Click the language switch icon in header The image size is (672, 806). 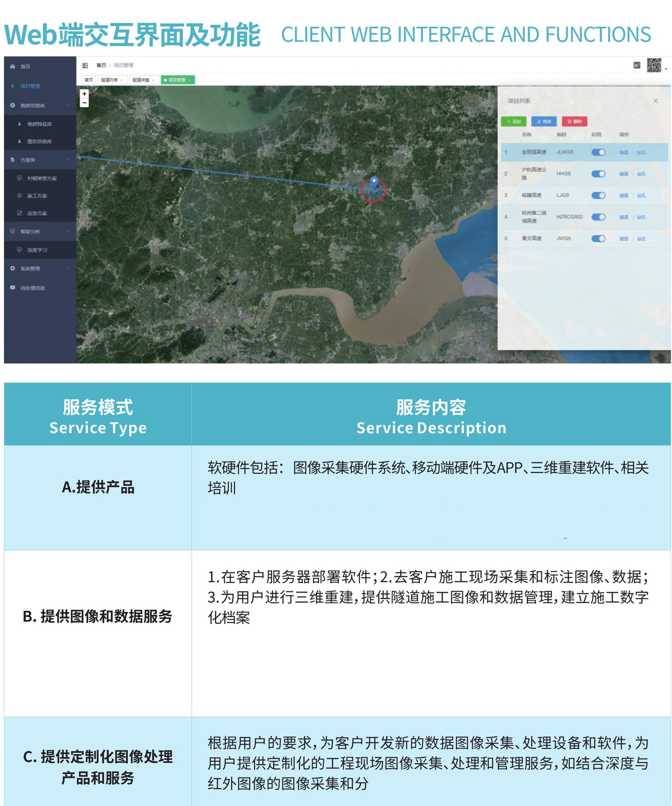point(637,65)
